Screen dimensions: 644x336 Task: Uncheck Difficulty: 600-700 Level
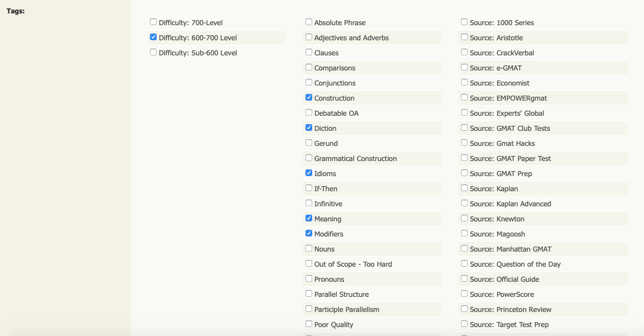[153, 37]
